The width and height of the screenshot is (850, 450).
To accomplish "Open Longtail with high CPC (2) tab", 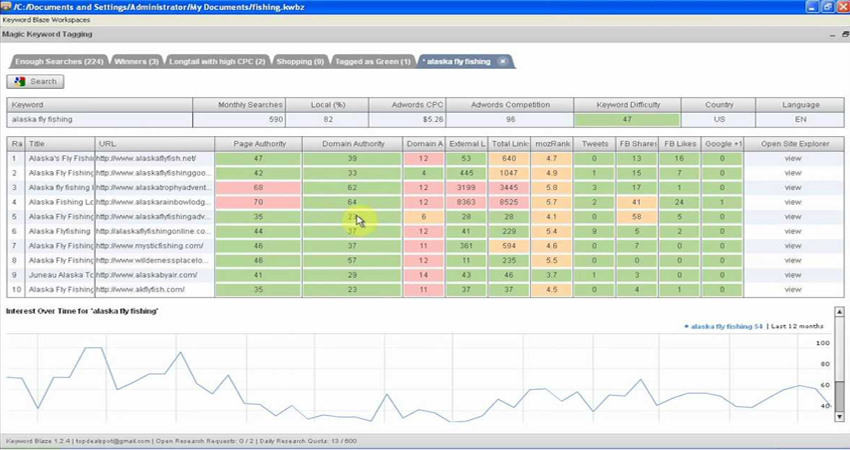I will tap(217, 61).
